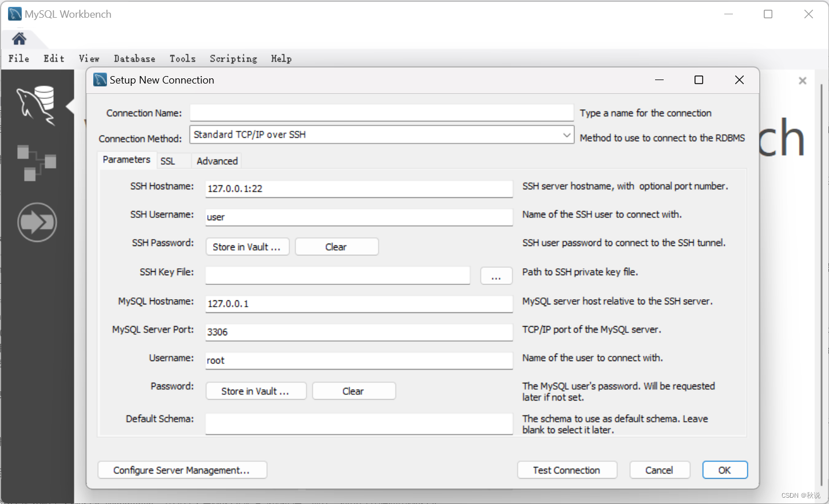The image size is (829, 504).
Task: Open the Migration arrow sidebar icon
Action: click(x=37, y=222)
